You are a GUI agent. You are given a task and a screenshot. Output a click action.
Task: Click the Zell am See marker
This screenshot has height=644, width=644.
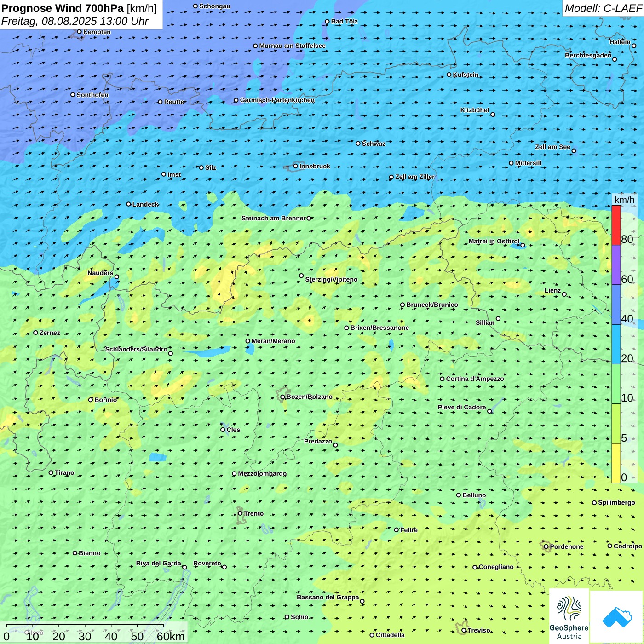coord(574,151)
